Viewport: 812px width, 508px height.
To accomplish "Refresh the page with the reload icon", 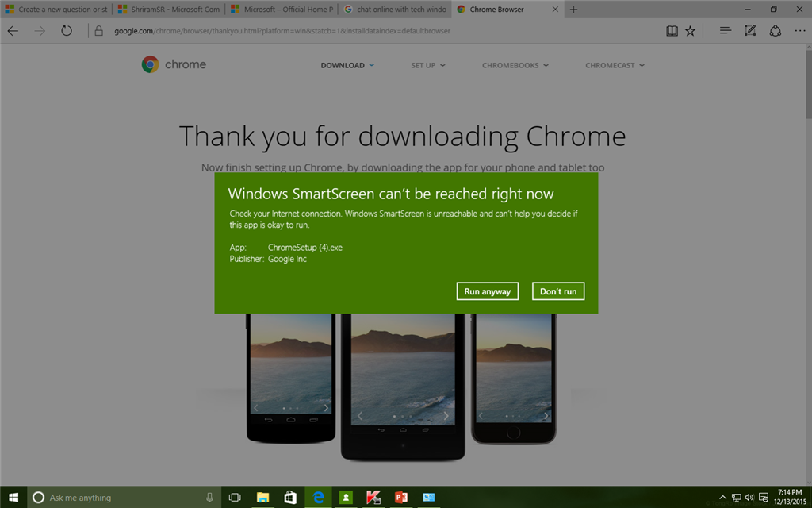I will (x=67, y=31).
